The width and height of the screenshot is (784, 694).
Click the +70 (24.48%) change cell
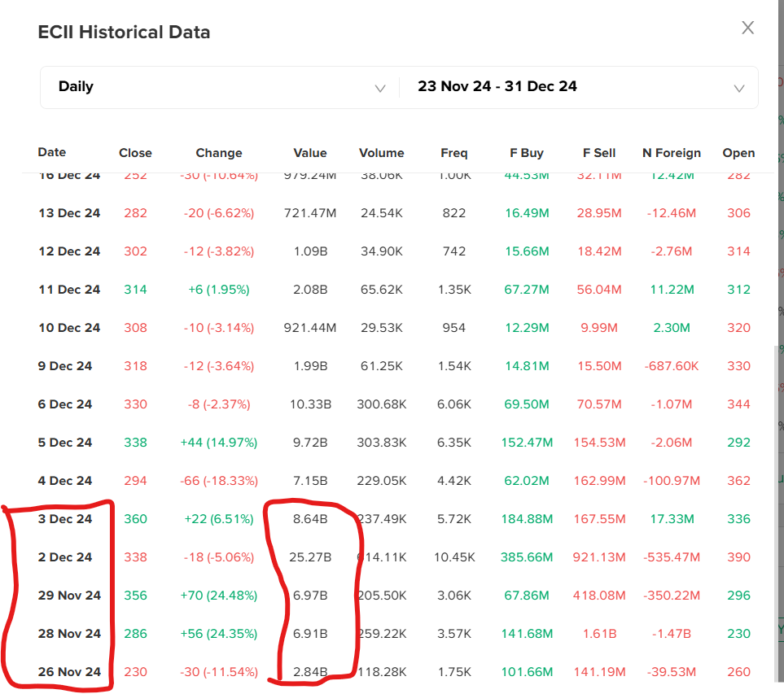(218, 596)
